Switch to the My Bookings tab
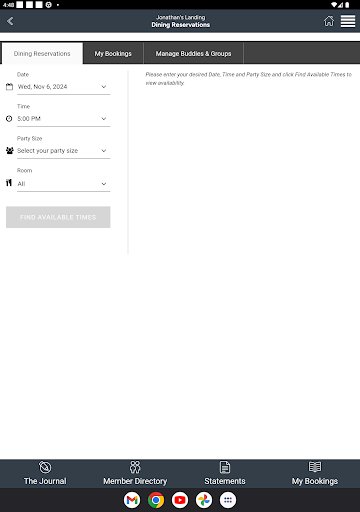Screen dimensions: 360x512 tap(113, 53)
